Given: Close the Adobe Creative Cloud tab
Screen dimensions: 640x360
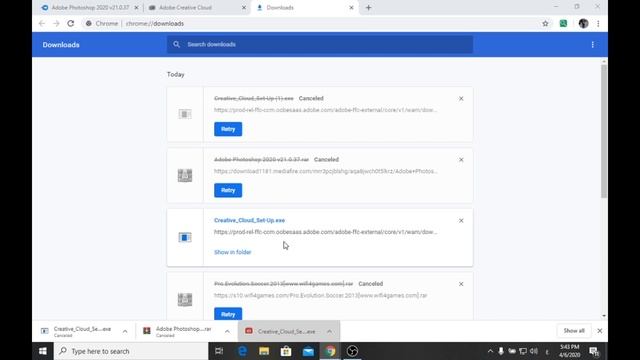Looking at the screenshot, I should [244, 8].
